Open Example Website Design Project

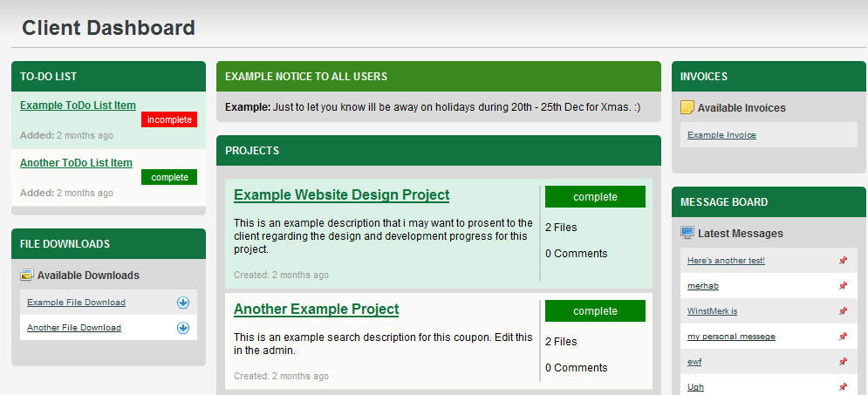click(342, 194)
